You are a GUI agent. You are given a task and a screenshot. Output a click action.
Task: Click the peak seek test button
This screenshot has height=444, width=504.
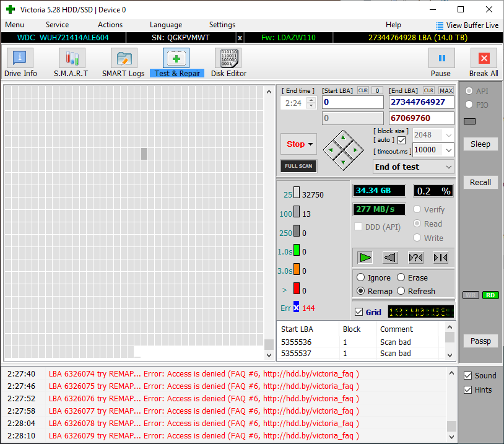click(440, 258)
